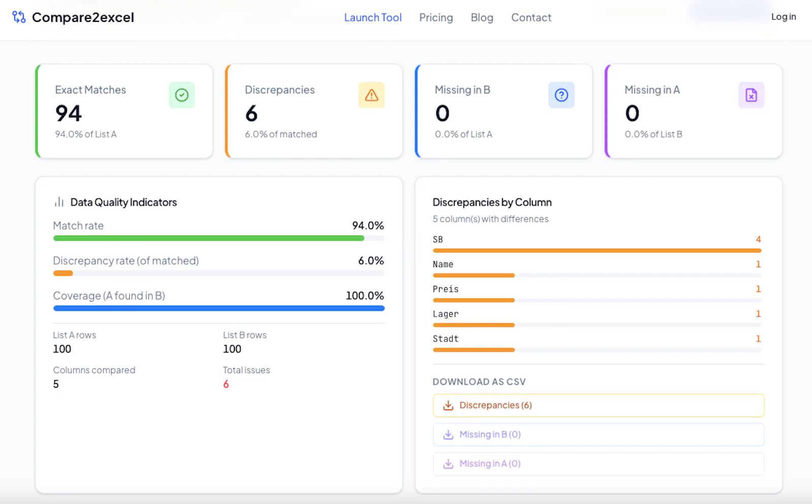The image size is (812, 504).
Task: Click download icon in Discrepancies (6) button
Action: (x=448, y=406)
